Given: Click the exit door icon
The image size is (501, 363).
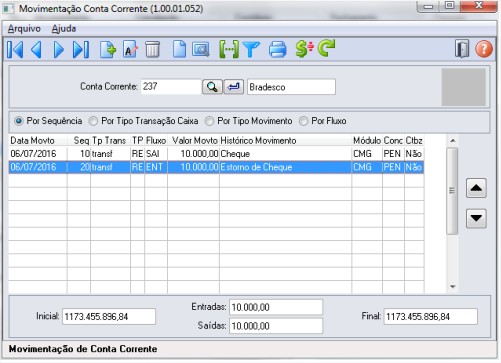Looking at the screenshot, I should pos(462,49).
